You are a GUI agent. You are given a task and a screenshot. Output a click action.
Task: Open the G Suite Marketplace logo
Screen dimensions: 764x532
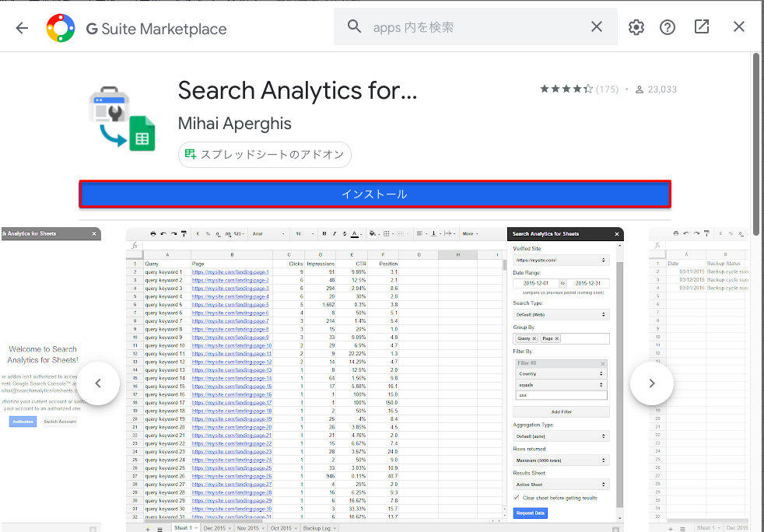[61, 28]
